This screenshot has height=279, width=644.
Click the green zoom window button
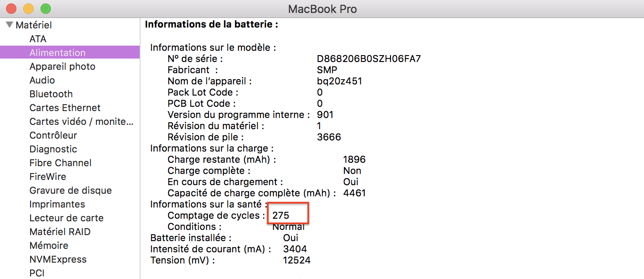pos(45,8)
